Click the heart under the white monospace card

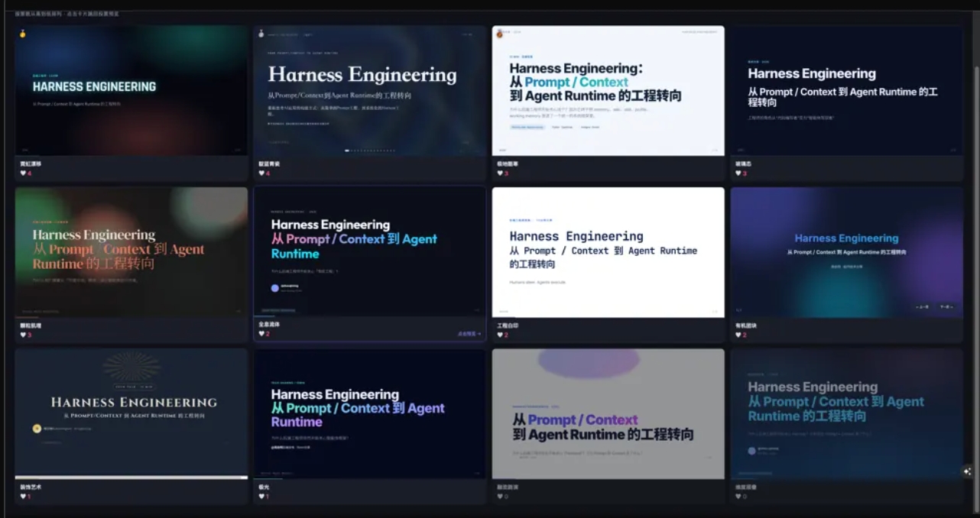click(x=500, y=335)
